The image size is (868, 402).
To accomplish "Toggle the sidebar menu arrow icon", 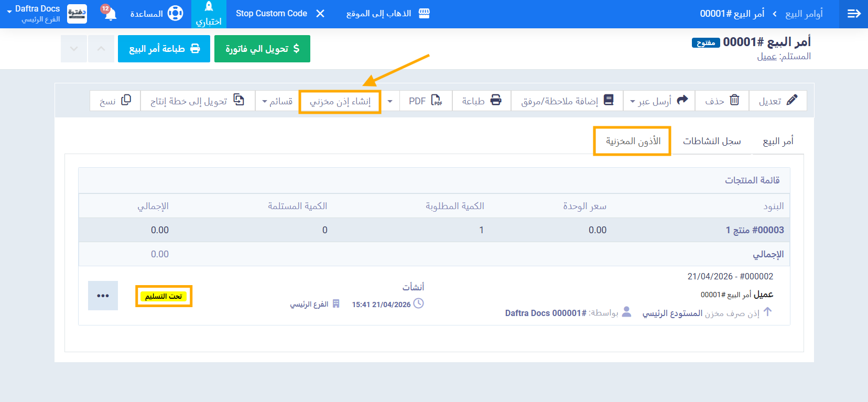I will pos(854,14).
